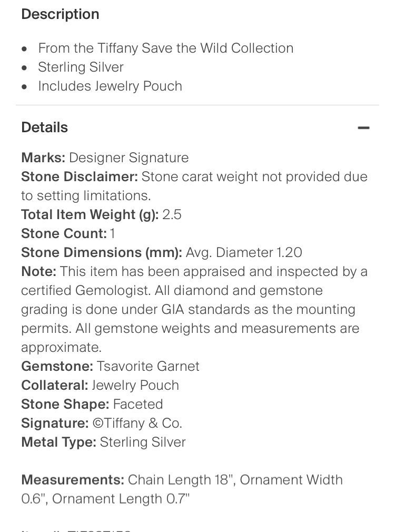Tap the Description heading
This screenshot has width=395, height=532.
click(60, 14)
